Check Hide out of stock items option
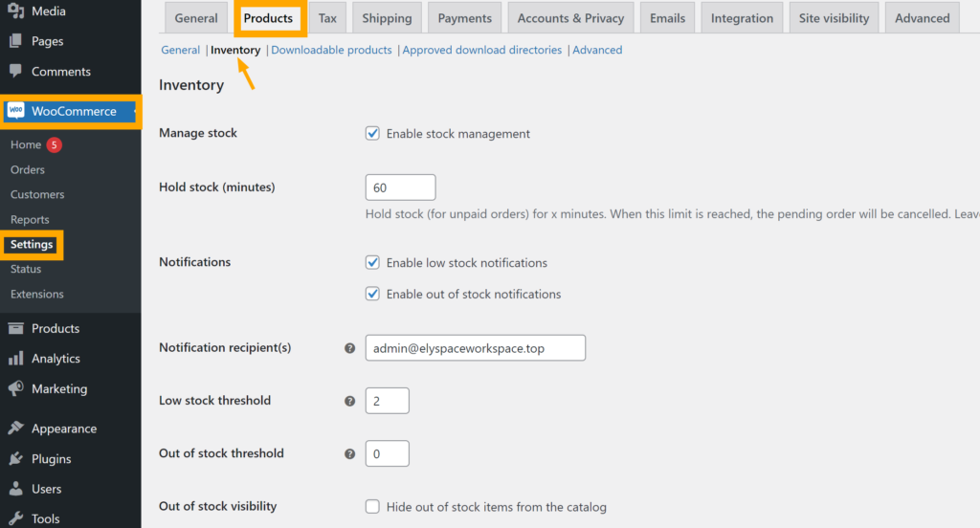The image size is (980, 528). pyautogui.click(x=373, y=507)
